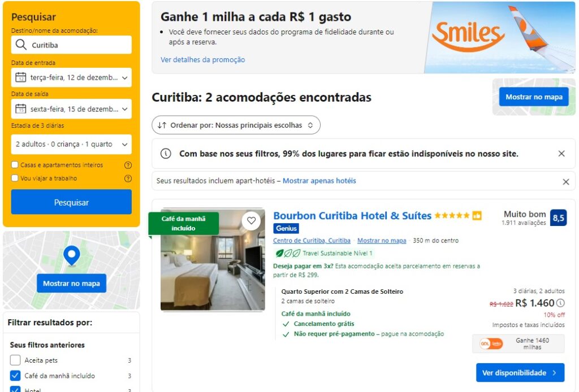Open Ordenar por: Nossas principais escolhas menu

236,125
